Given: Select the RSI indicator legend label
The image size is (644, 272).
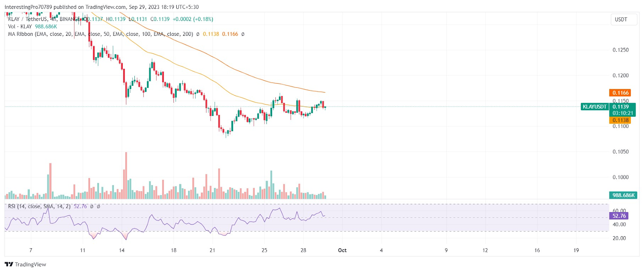Looking at the screenshot, I should [x=39, y=206].
